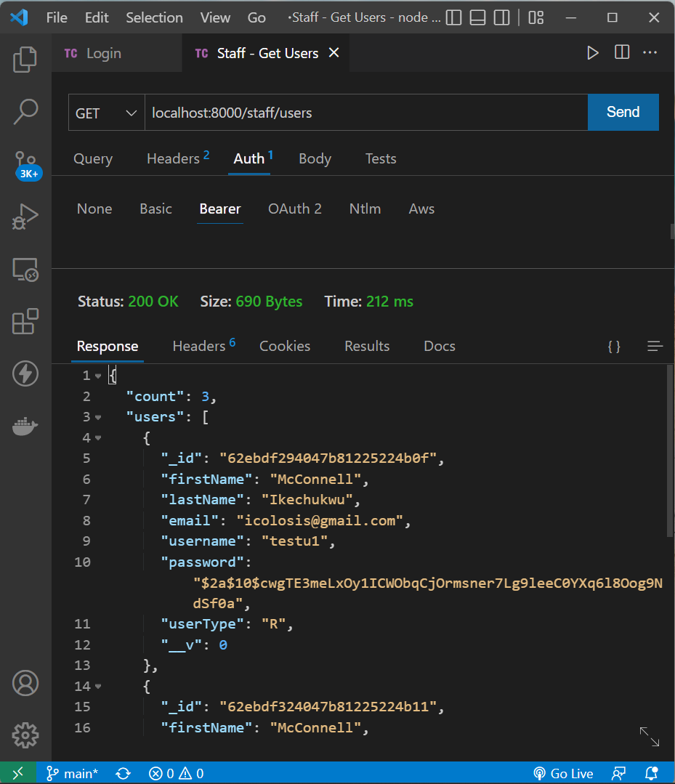Open the Explorer view in activity bar

coord(25,60)
